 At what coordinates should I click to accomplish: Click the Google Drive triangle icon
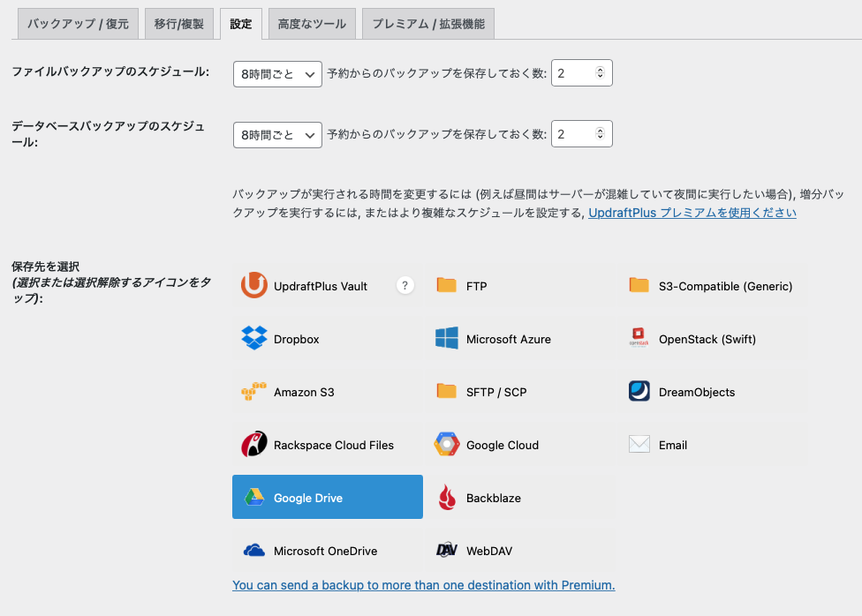click(x=254, y=497)
